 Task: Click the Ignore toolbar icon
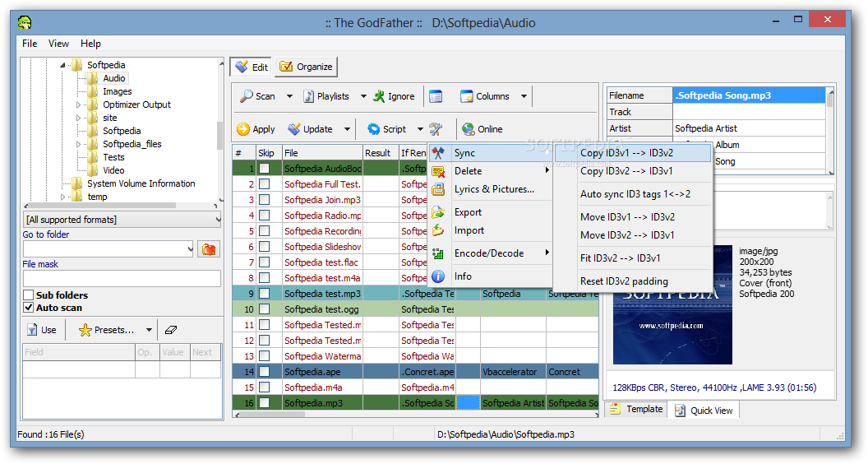(379, 96)
